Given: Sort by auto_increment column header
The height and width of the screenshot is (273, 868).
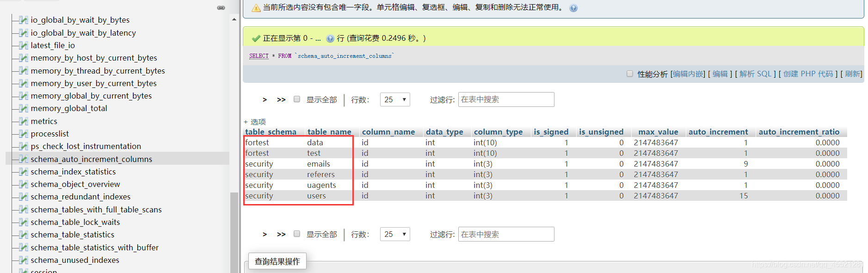Looking at the screenshot, I should tap(718, 132).
